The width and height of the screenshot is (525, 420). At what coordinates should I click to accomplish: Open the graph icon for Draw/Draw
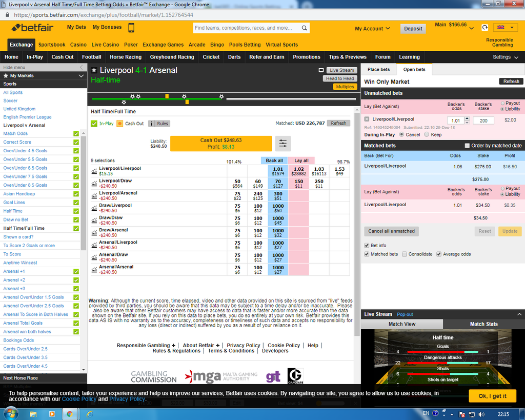[94, 221]
